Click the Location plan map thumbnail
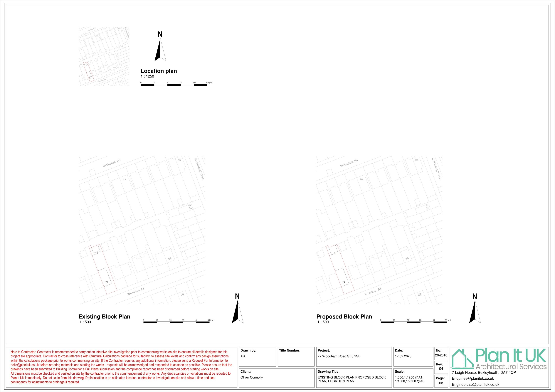The height and width of the screenshot is (392, 555). (x=104, y=56)
